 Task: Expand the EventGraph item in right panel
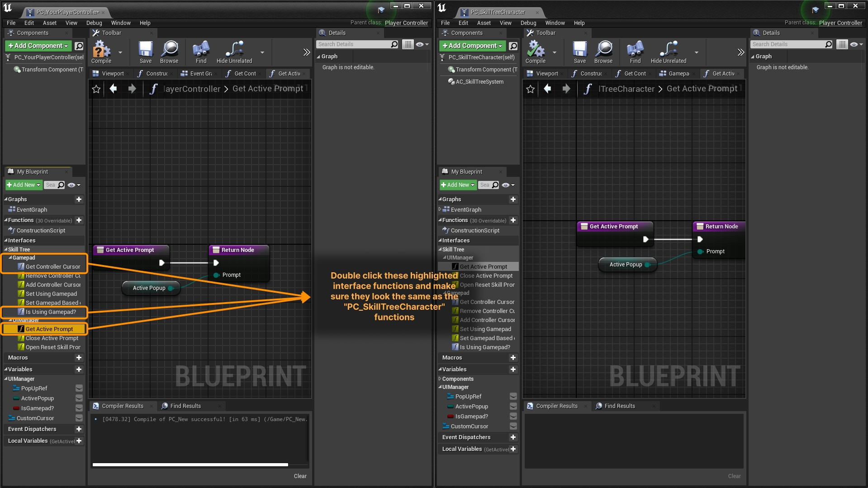[x=440, y=209]
